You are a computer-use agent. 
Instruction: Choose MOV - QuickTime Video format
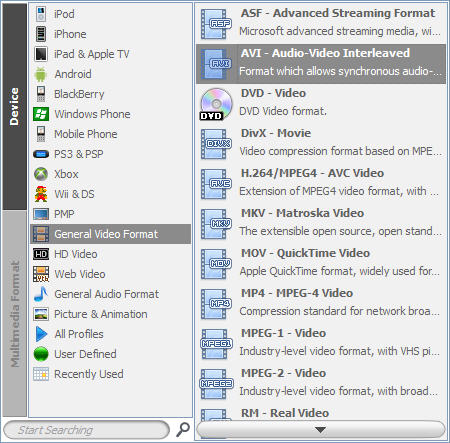point(321,264)
